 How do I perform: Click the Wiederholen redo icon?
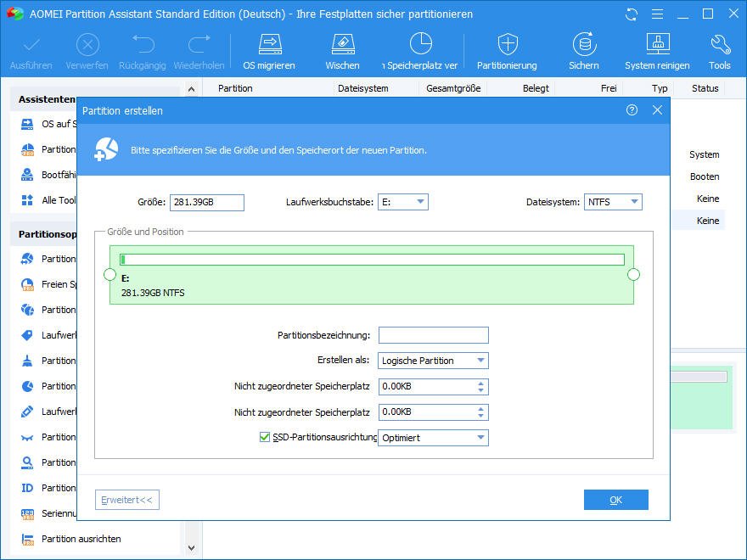(x=199, y=44)
